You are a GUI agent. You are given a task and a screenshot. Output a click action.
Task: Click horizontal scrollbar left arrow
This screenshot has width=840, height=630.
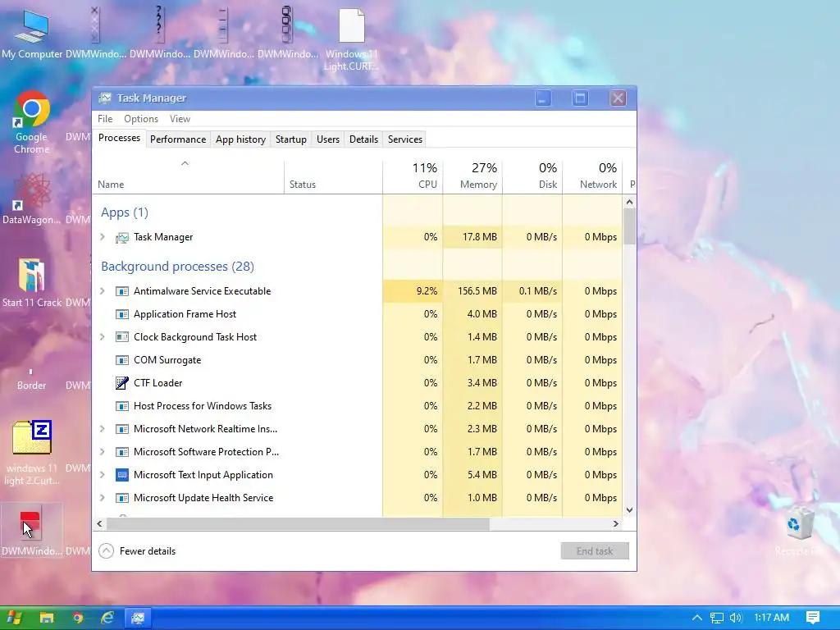pos(99,524)
